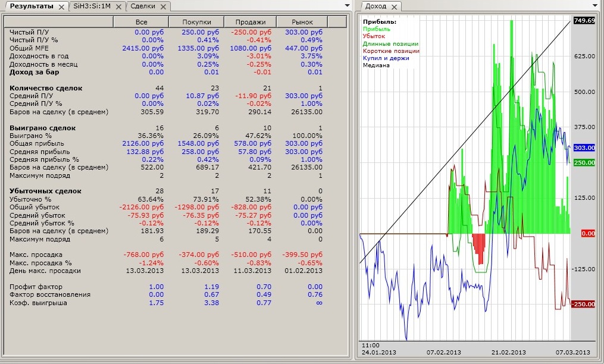Close the SiH3:Si:1M tab
This screenshot has height=364, width=604.
118,7
